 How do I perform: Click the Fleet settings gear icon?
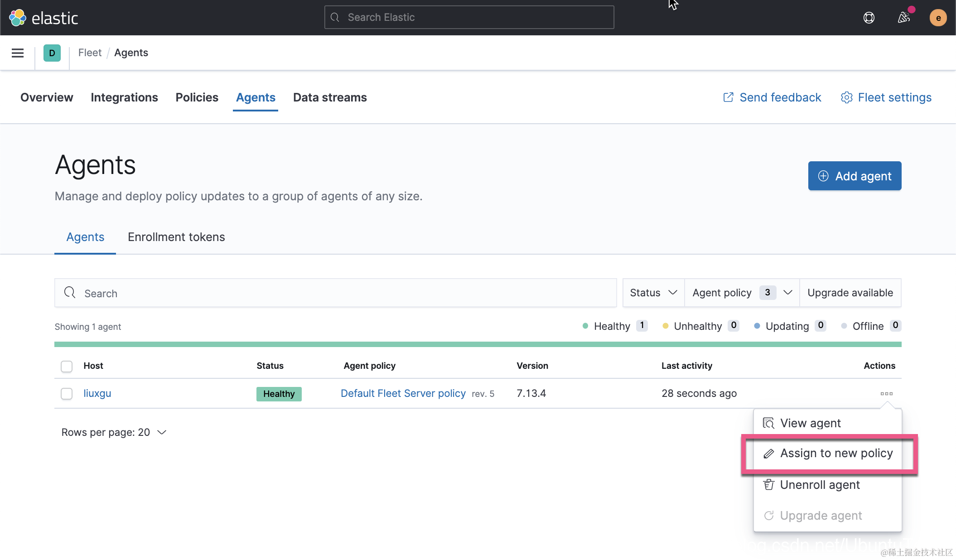(846, 97)
